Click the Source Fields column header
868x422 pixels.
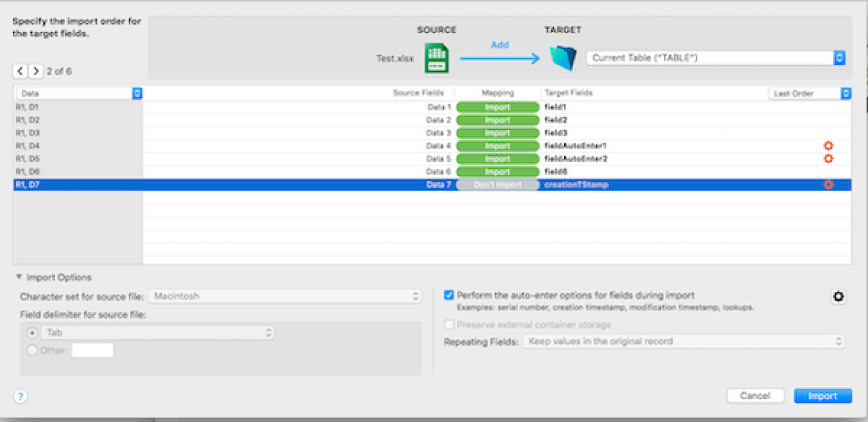click(418, 93)
